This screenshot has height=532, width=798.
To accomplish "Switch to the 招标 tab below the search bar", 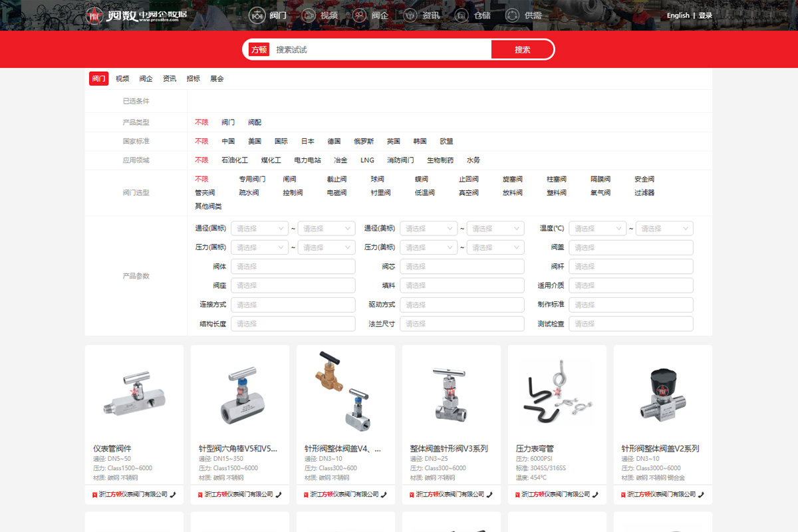I will (x=193, y=78).
